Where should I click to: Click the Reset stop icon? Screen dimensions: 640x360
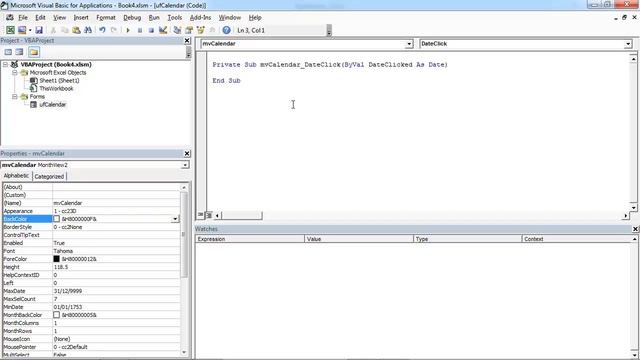coord(151,30)
